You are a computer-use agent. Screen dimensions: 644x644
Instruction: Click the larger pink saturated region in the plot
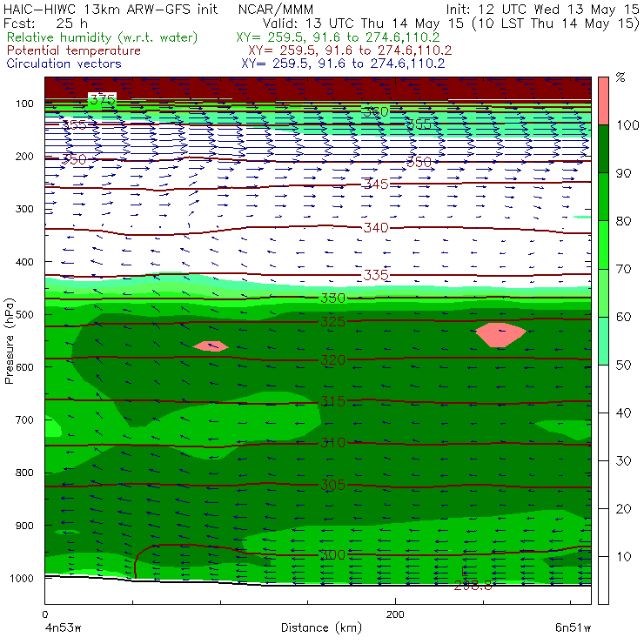(500, 335)
